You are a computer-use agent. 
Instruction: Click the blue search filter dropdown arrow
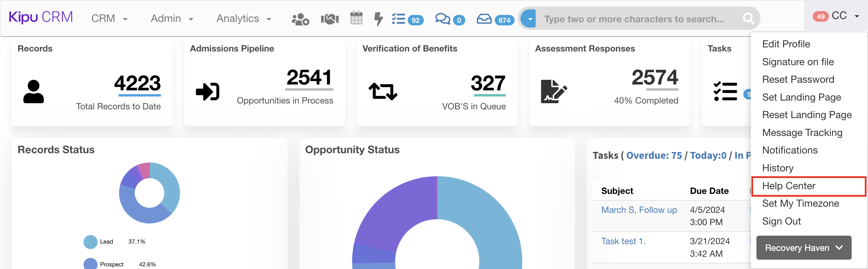pos(530,19)
